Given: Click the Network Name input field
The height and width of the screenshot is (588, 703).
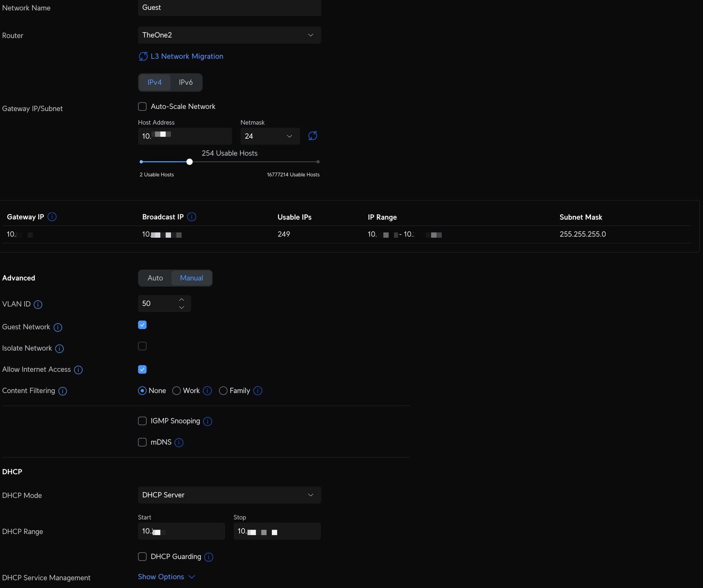Looking at the screenshot, I should pyautogui.click(x=229, y=7).
